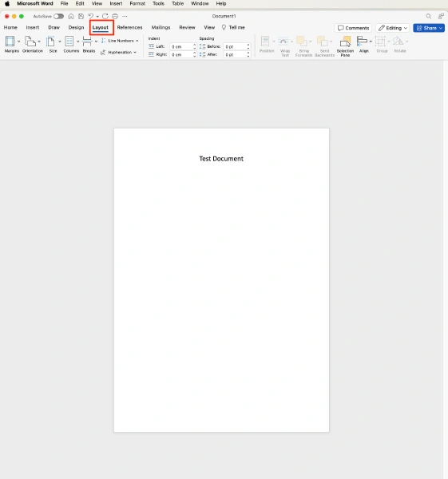The image size is (448, 479).
Task: Click the Indent Right input field
Action: click(181, 54)
